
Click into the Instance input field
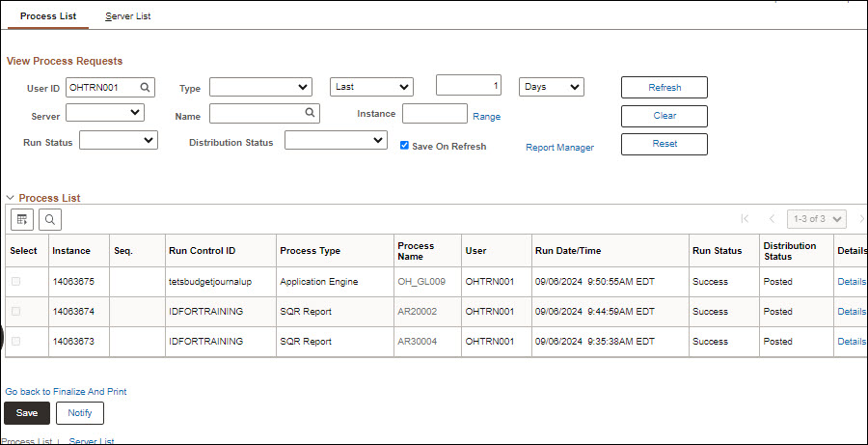[434, 114]
